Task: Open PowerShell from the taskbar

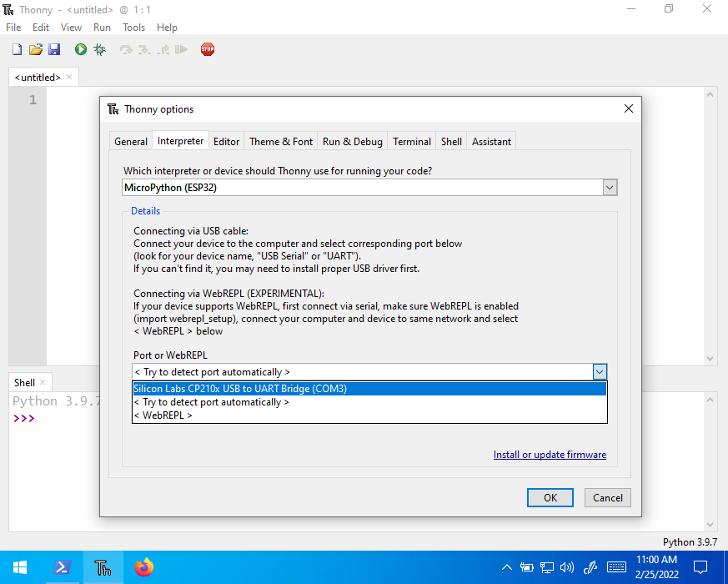Action: [63, 567]
